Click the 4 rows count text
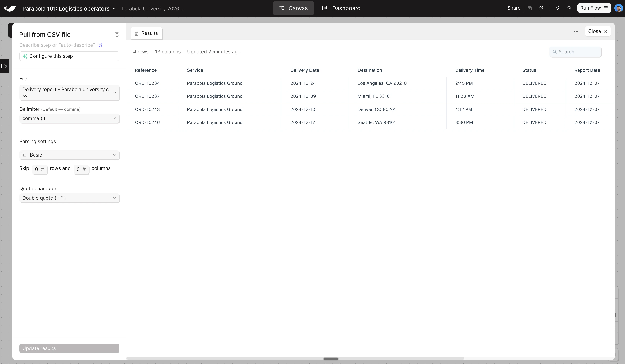This screenshot has height=364, width=625. pos(141,52)
